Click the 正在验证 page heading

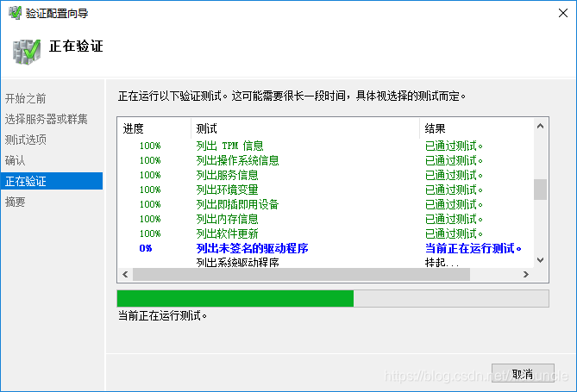tap(76, 47)
